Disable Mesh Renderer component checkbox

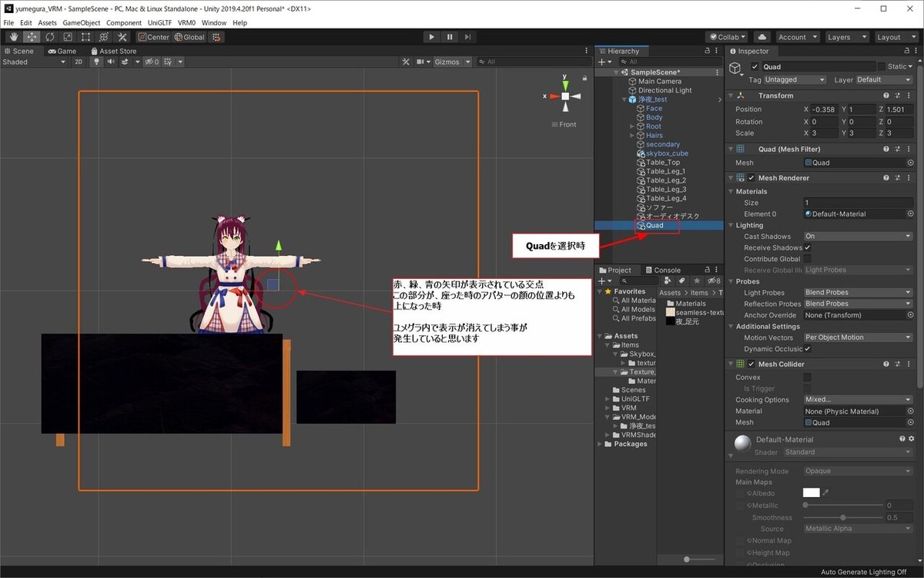click(752, 178)
